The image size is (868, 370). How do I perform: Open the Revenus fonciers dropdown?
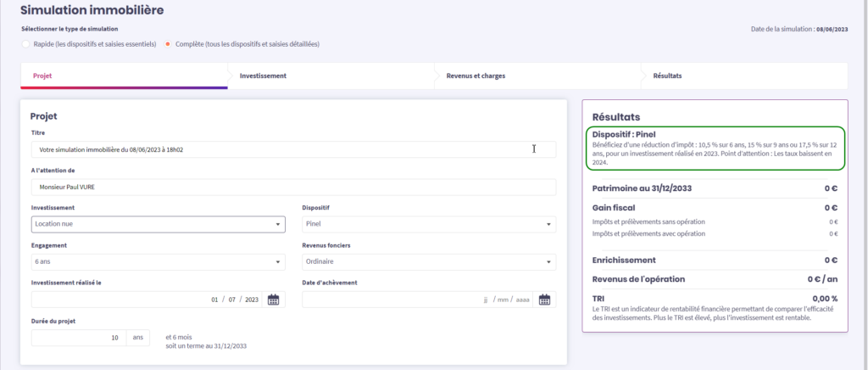[429, 262]
